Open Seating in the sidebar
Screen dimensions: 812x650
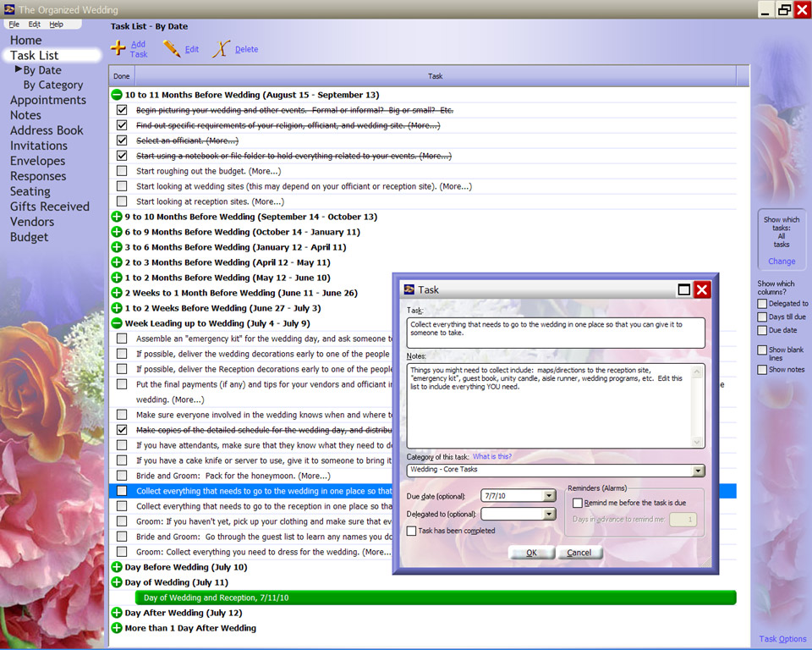click(x=30, y=192)
